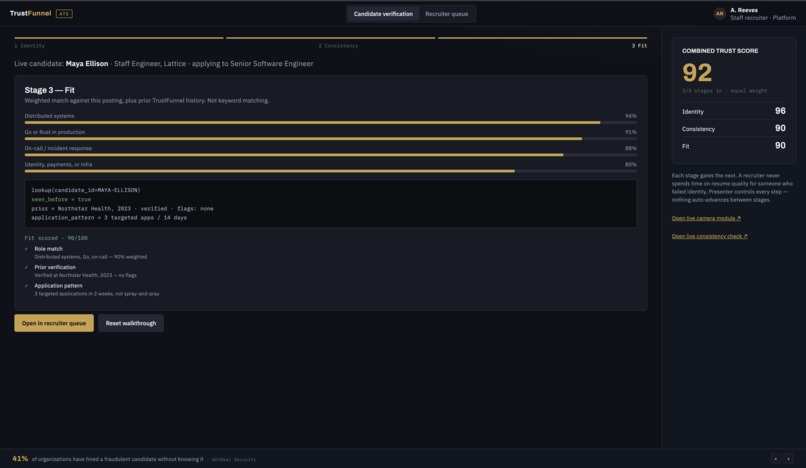
Task: Click the next arrow in the footer
Action: (788, 459)
